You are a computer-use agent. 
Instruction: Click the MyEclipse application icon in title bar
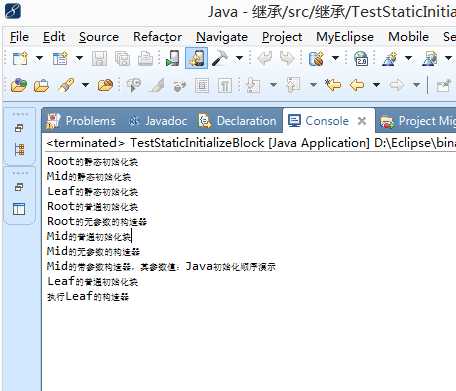pos(13,11)
